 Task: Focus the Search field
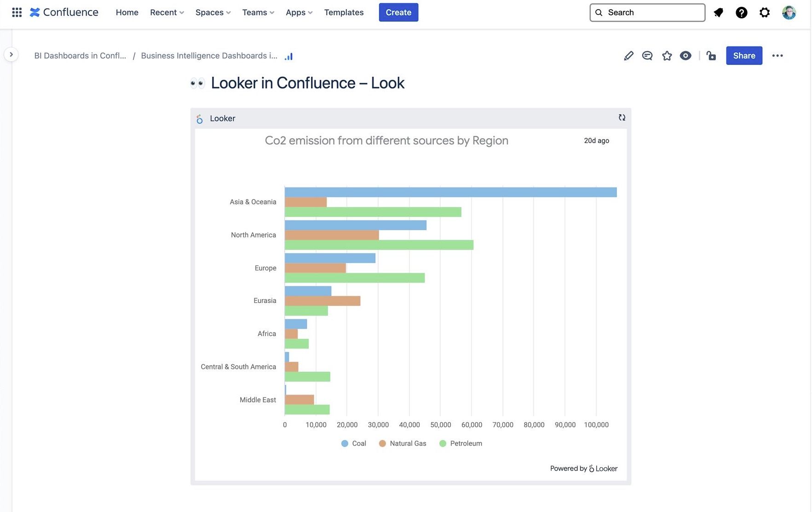(647, 12)
